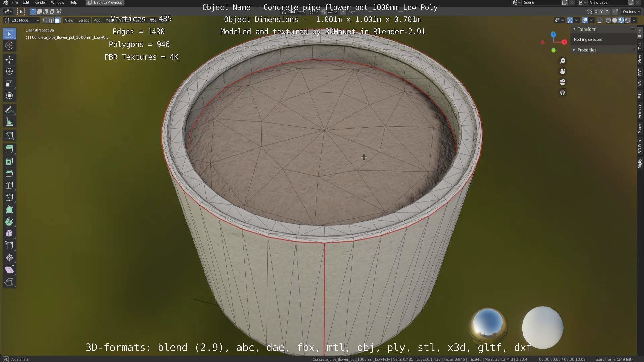Select the Bevel tool
The image size is (644, 362).
pos(9,173)
